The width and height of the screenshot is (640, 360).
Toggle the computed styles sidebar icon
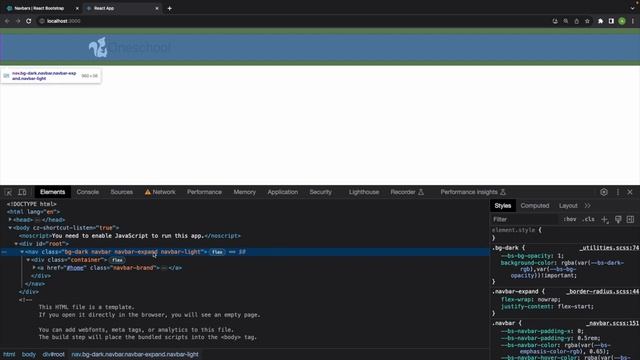[x=630, y=220]
